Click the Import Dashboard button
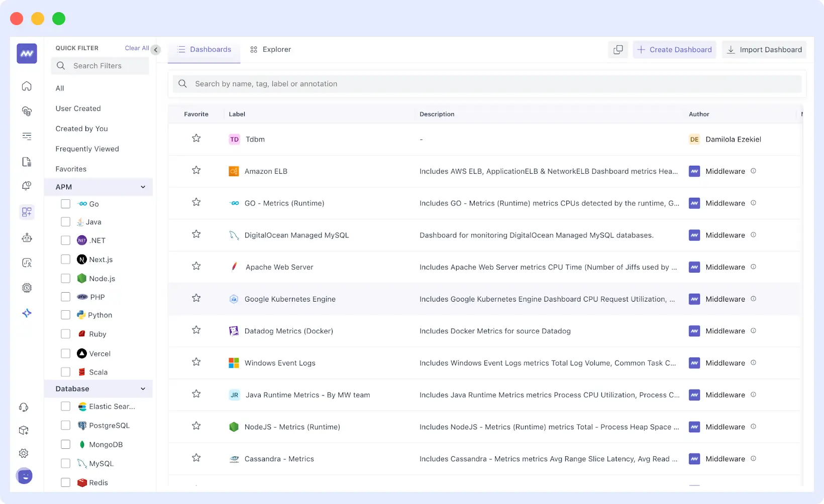Screen dimensions: 824x504 pos(764,50)
